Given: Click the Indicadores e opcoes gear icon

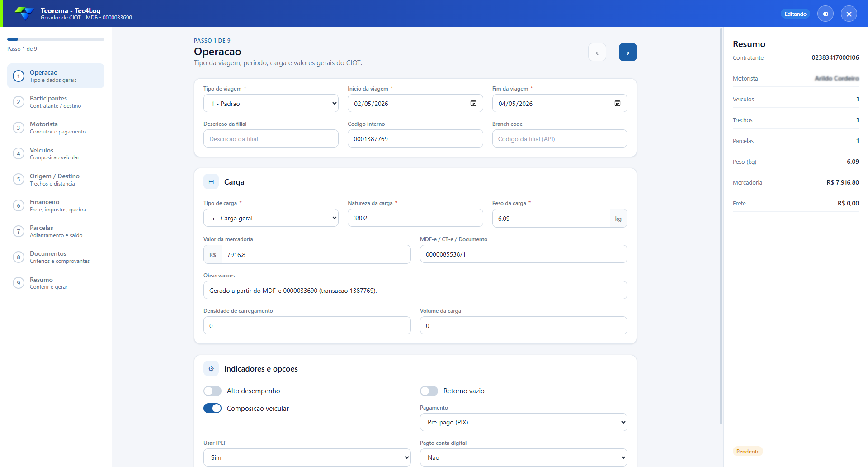Looking at the screenshot, I should click(211, 369).
